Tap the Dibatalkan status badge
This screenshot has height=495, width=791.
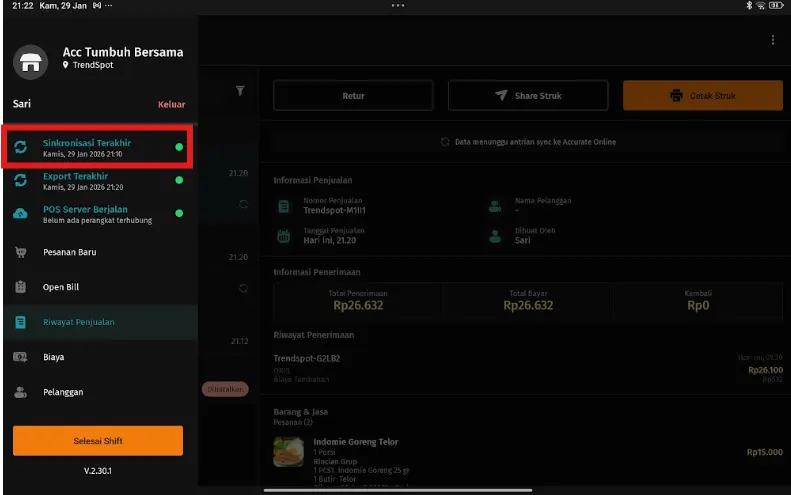(x=225, y=389)
